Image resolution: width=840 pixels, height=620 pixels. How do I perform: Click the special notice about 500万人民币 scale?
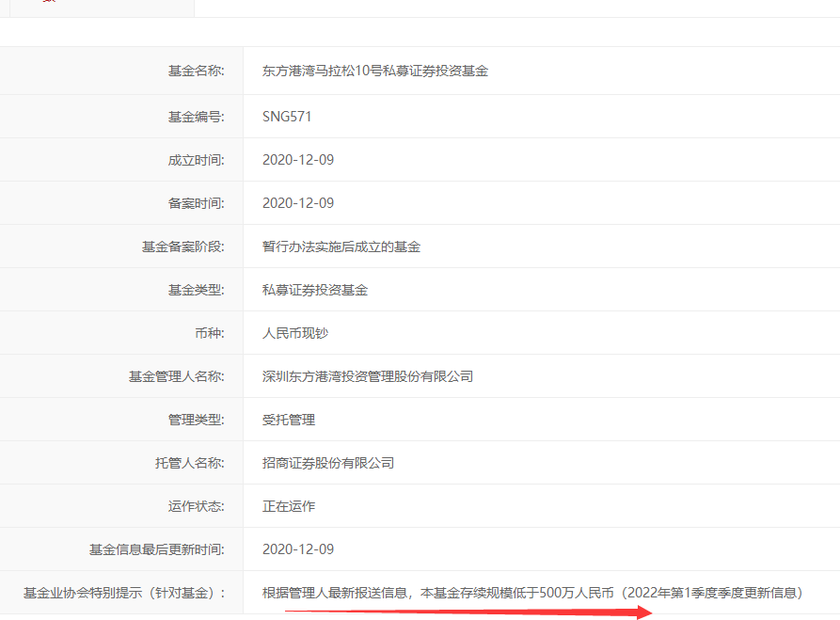pyautogui.click(x=532, y=593)
